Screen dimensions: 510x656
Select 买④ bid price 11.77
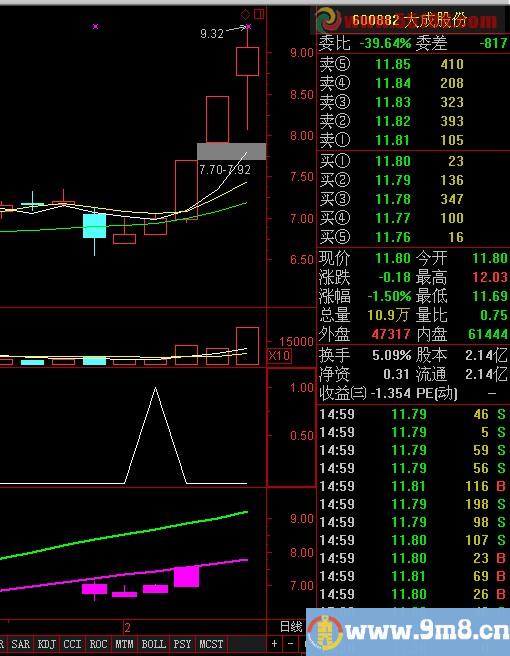click(x=393, y=218)
